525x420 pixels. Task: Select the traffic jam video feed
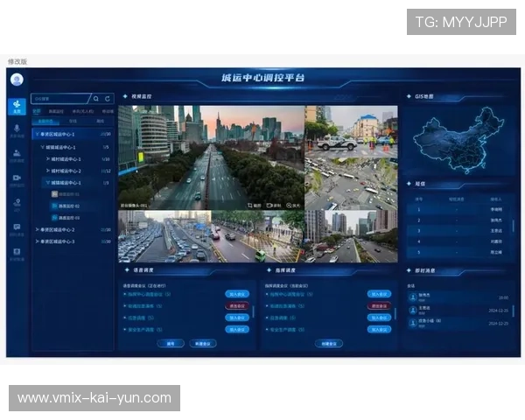(164, 236)
